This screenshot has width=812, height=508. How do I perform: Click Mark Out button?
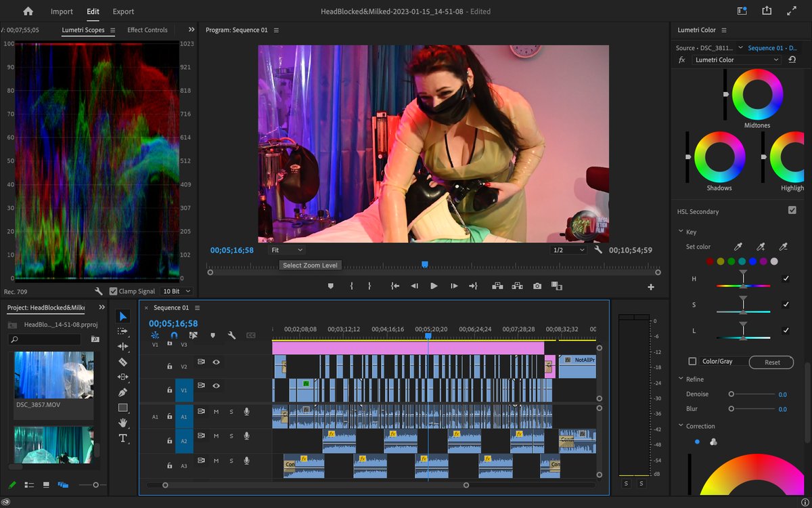[369, 286]
